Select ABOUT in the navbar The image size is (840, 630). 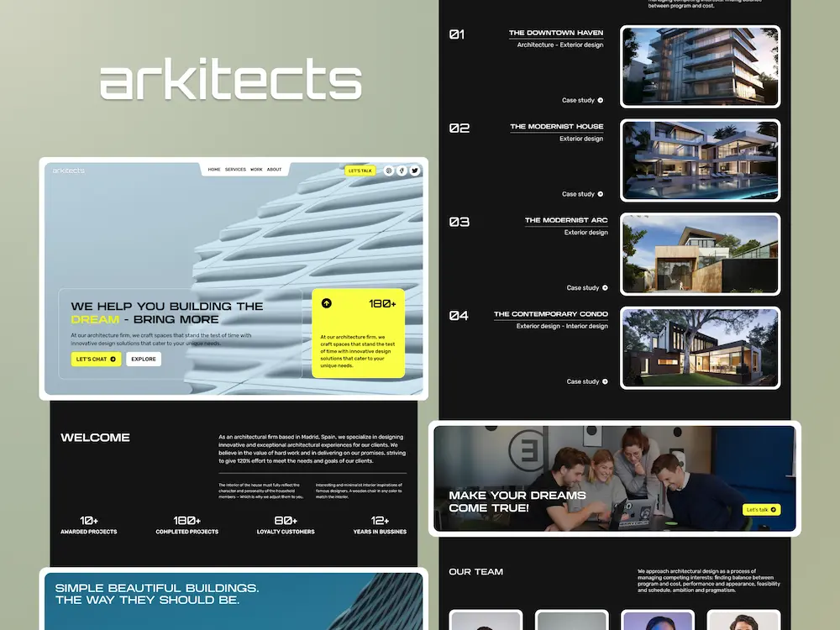pyautogui.click(x=275, y=169)
